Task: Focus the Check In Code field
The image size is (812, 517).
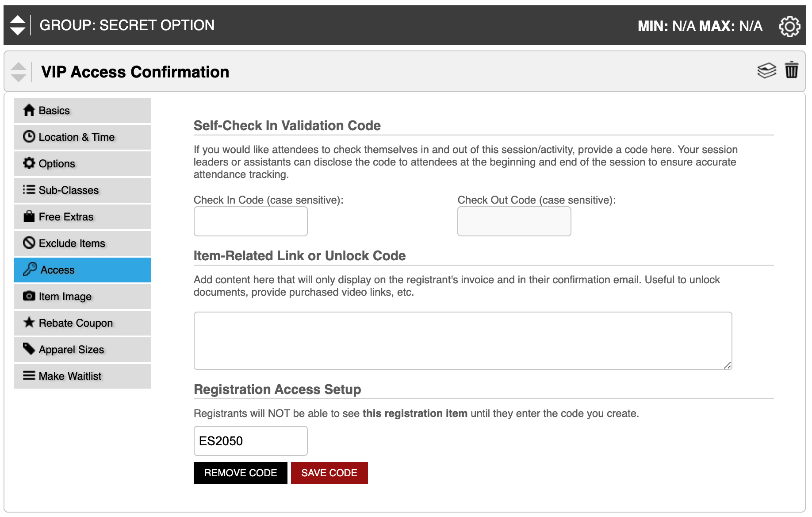Action: (251, 221)
